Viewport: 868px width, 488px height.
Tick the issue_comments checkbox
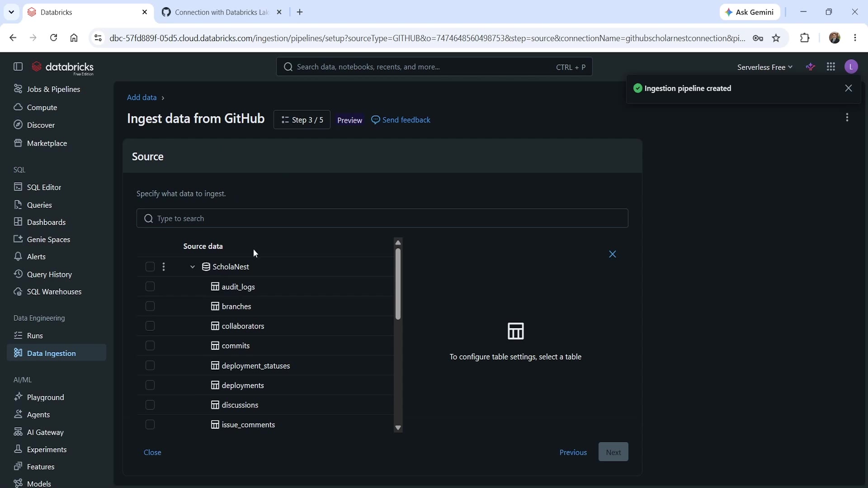click(x=150, y=425)
